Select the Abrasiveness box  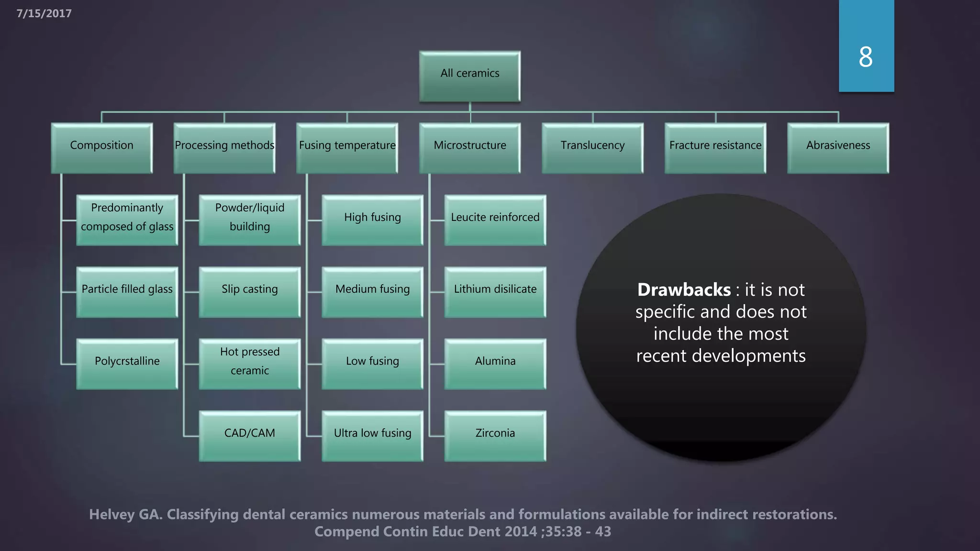coord(838,148)
